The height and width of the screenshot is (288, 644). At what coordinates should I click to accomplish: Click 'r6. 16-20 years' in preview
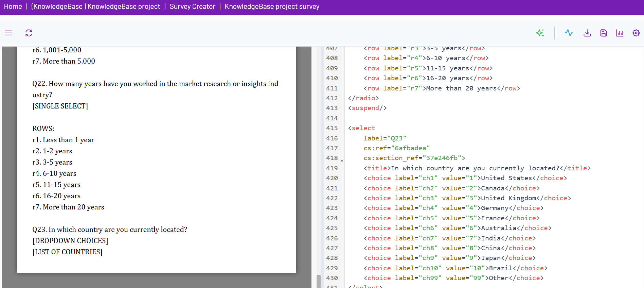[x=56, y=196]
